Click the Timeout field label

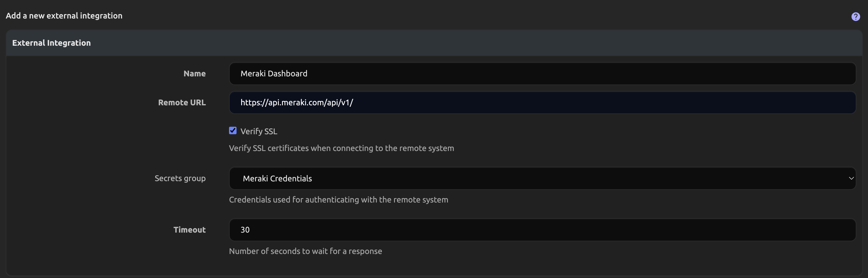click(189, 230)
